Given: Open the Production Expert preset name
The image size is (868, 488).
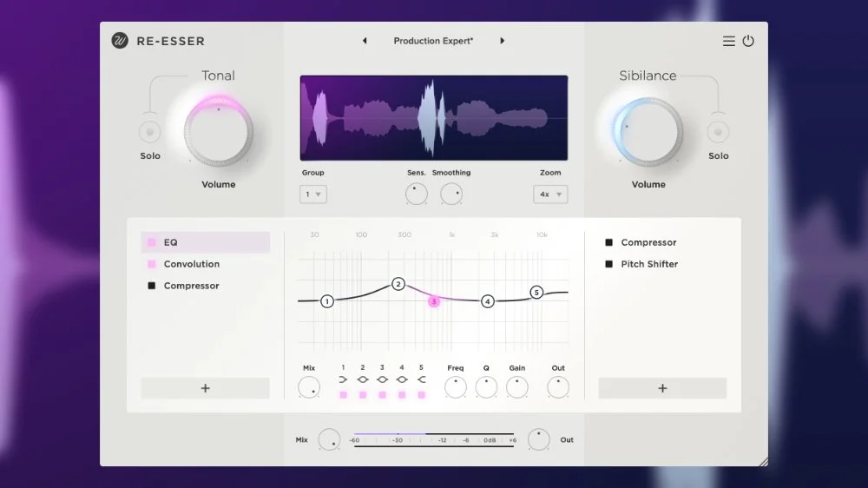Looking at the screenshot, I should 433,41.
